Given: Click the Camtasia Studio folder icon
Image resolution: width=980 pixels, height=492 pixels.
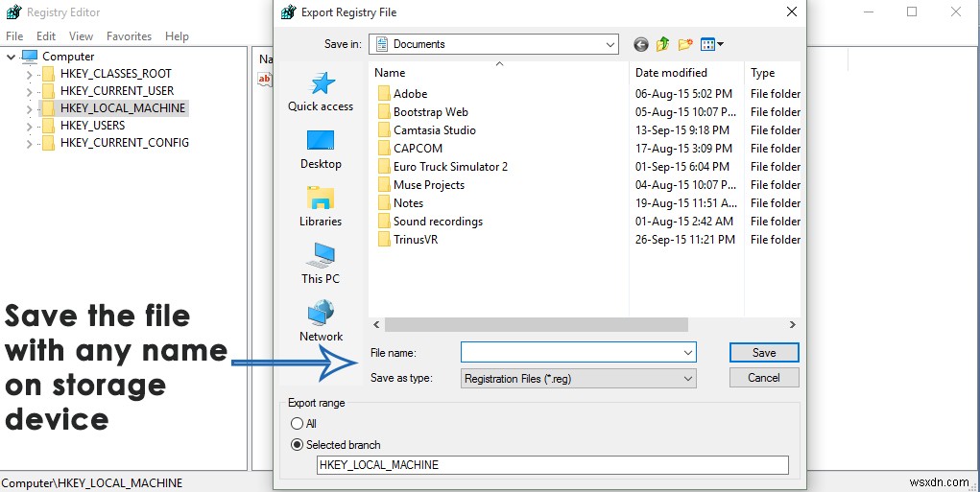Looking at the screenshot, I should 384,129.
